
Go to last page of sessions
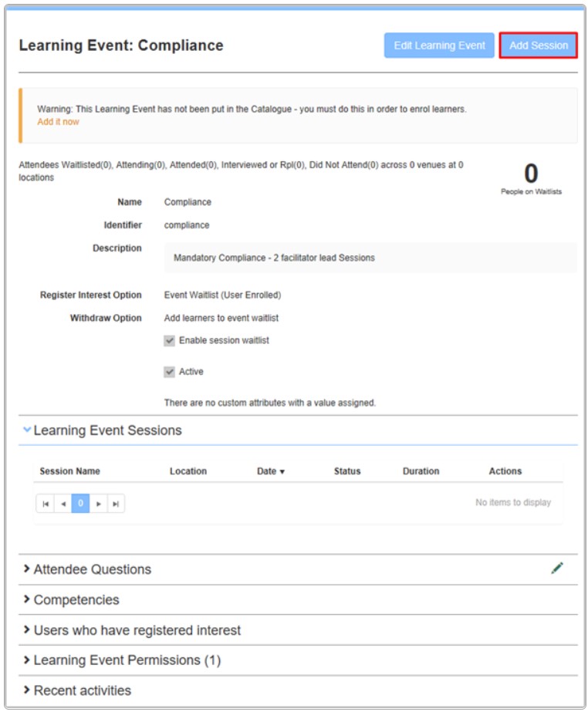116,504
